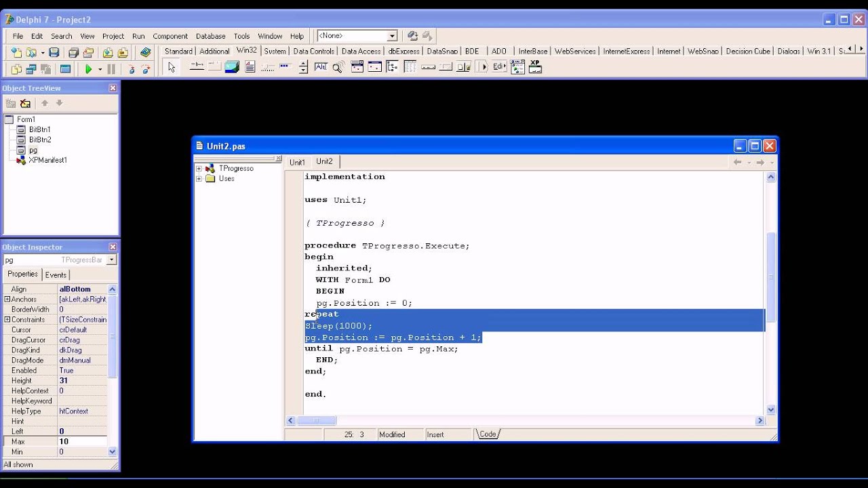Screen dimensions: 868x488
Task: Select XPManifest1 in Object TreeView
Action: pyautogui.click(x=47, y=160)
